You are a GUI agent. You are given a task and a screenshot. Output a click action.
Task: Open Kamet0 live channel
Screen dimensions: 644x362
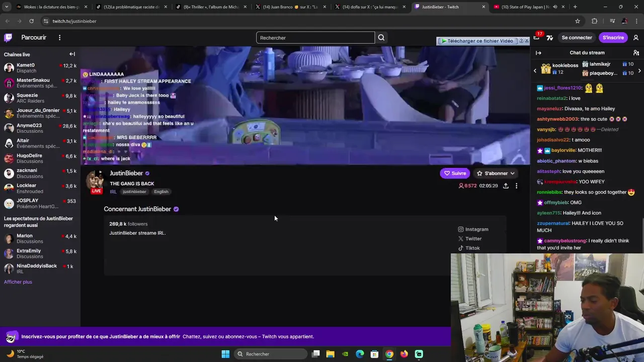(40, 68)
